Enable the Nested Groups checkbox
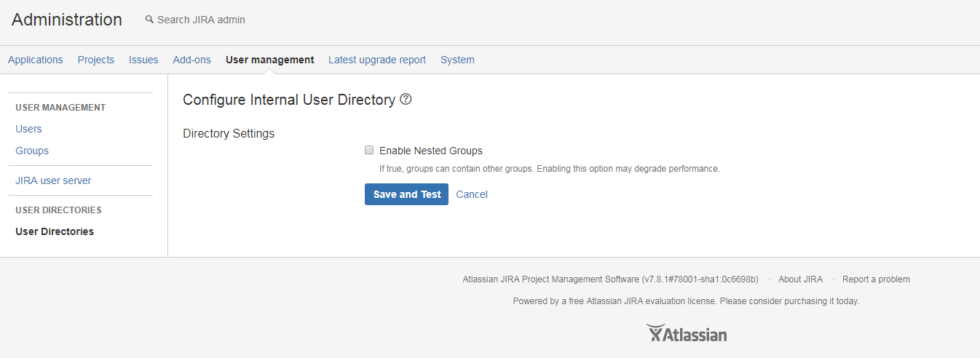This screenshot has height=358, width=980. pos(369,151)
